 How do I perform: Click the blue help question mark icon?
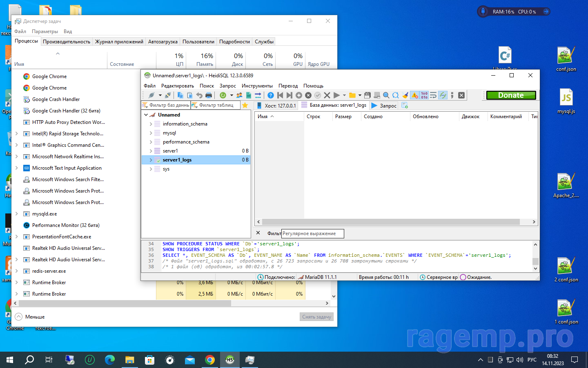pos(270,95)
